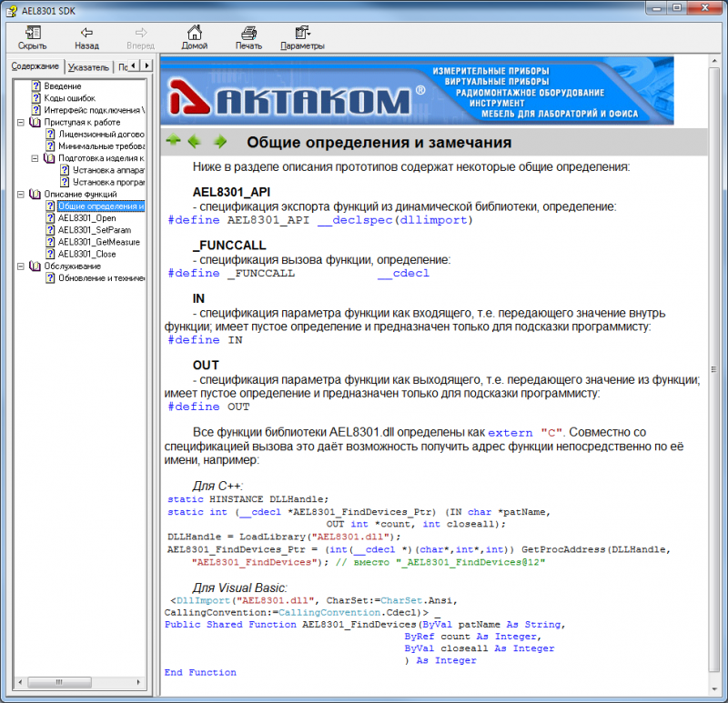Click the book icon next to Подготовка изделия
The height and width of the screenshot is (703, 728).
(x=49, y=158)
